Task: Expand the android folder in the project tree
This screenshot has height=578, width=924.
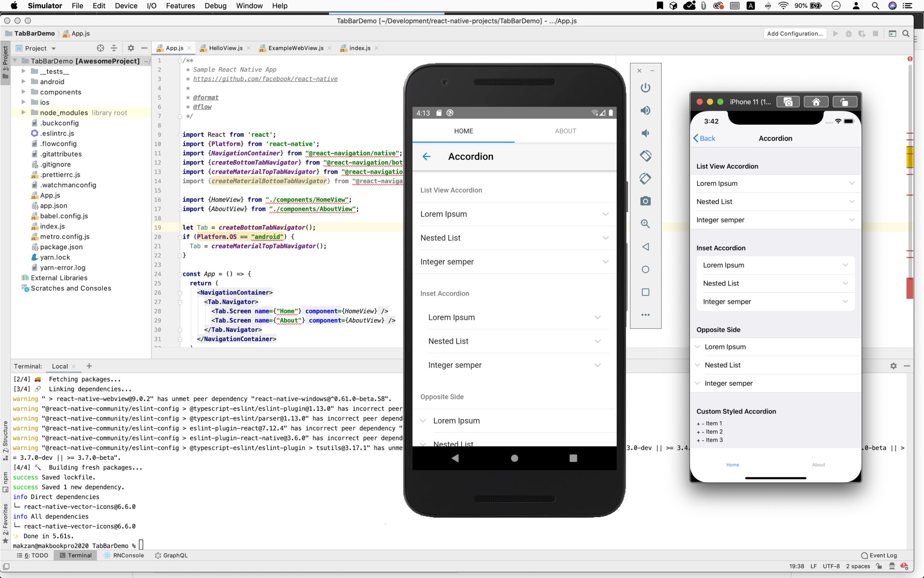Action: 24,82
